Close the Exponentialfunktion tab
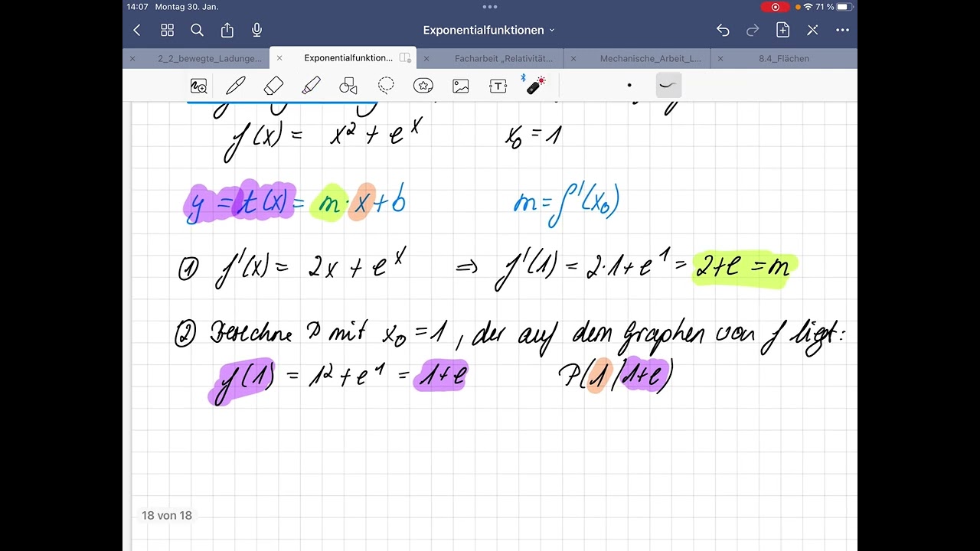This screenshot has height=551, width=980. tap(279, 58)
